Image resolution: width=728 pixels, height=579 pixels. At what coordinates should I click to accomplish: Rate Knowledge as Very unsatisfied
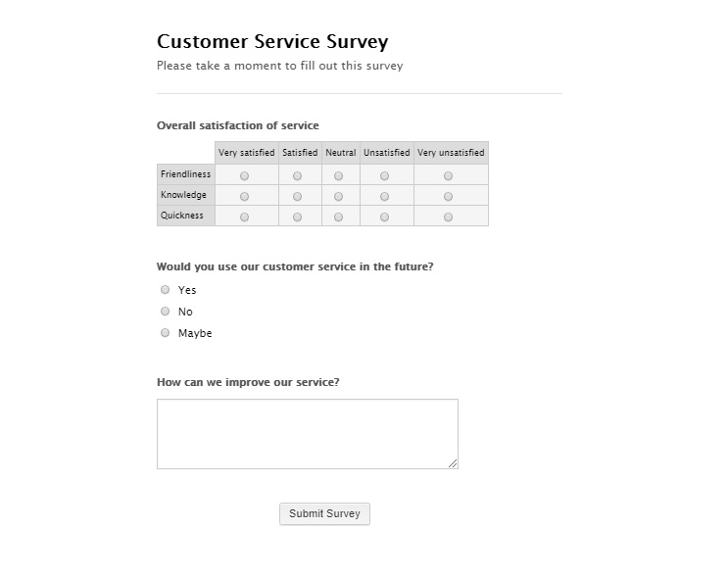click(449, 197)
